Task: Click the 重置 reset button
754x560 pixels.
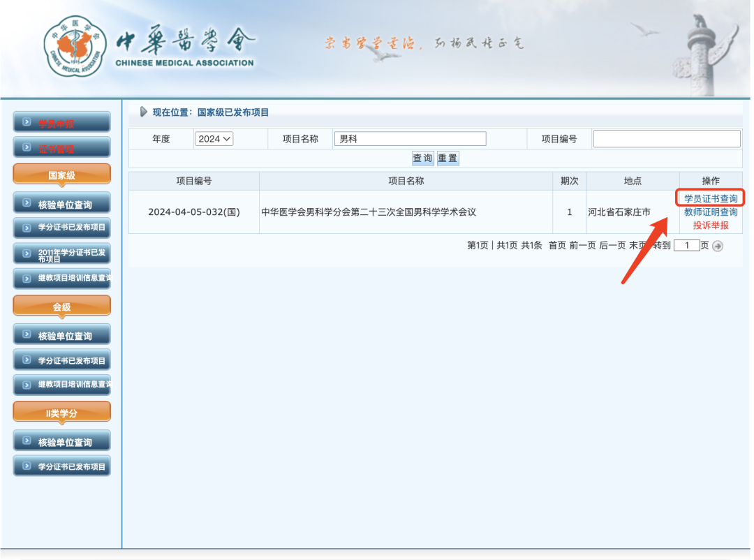Action: click(x=448, y=158)
